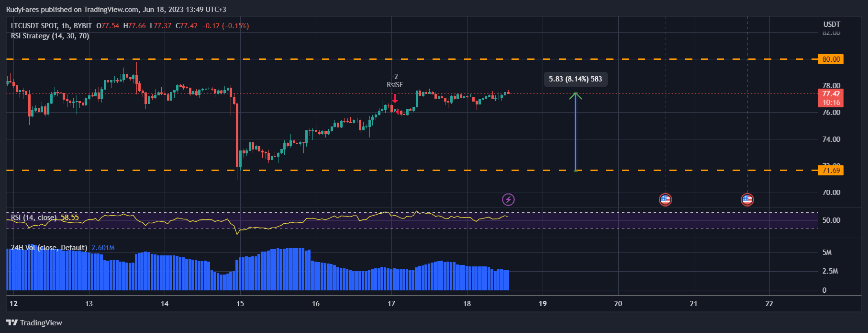
Task: Click the blue volume value 2.601M
Action: [x=103, y=248]
